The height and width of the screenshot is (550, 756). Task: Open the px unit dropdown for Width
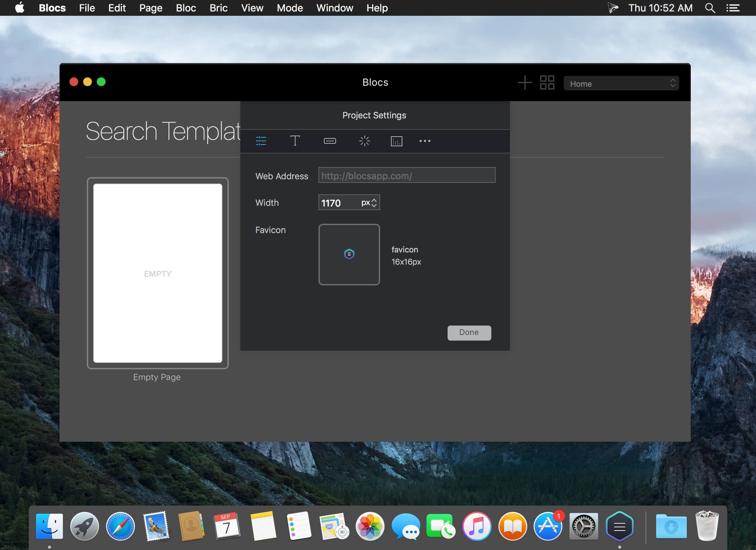click(x=369, y=203)
